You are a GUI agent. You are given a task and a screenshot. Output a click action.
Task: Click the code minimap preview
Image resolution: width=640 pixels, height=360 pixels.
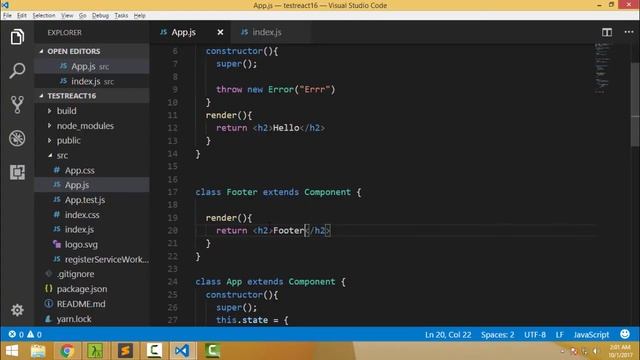pyautogui.click(x=602, y=68)
